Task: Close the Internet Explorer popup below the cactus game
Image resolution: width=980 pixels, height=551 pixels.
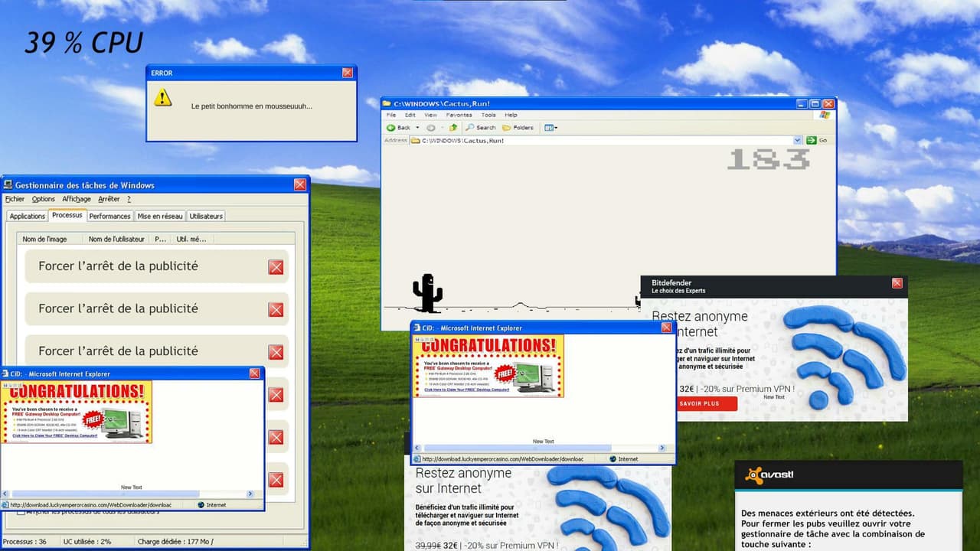Action: point(666,328)
